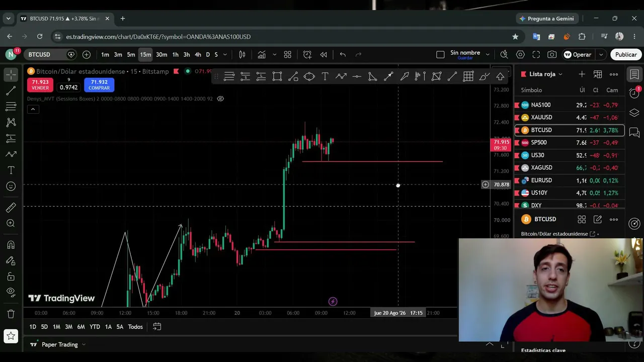Select the ruler measure tool
The height and width of the screenshot is (362, 644).
(x=11, y=208)
